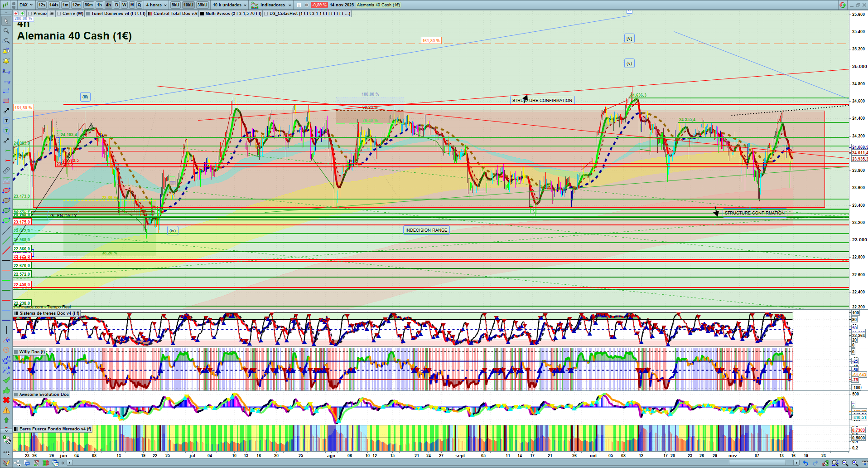Viewport: 868px width, 468px height.
Task: Click the zoom out magnifier at bottom right
Action: click(845, 463)
